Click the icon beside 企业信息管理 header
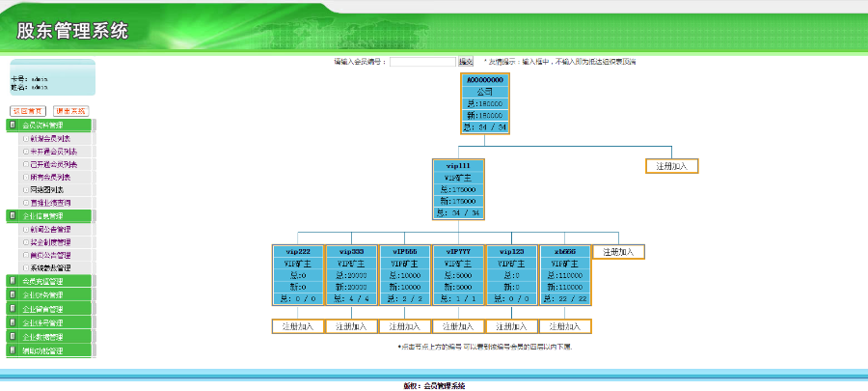This screenshot has height=391, width=868. point(13,215)
